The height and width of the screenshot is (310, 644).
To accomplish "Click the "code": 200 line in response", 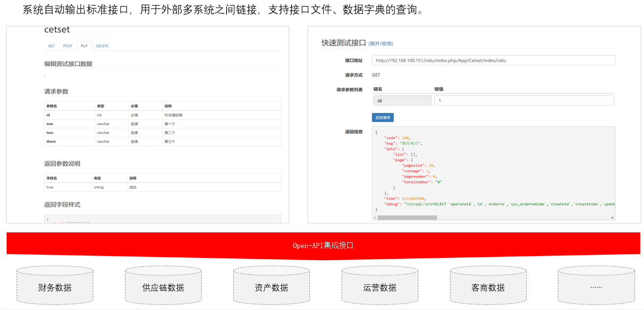I will pyautogui.click(x=397, y=138).
